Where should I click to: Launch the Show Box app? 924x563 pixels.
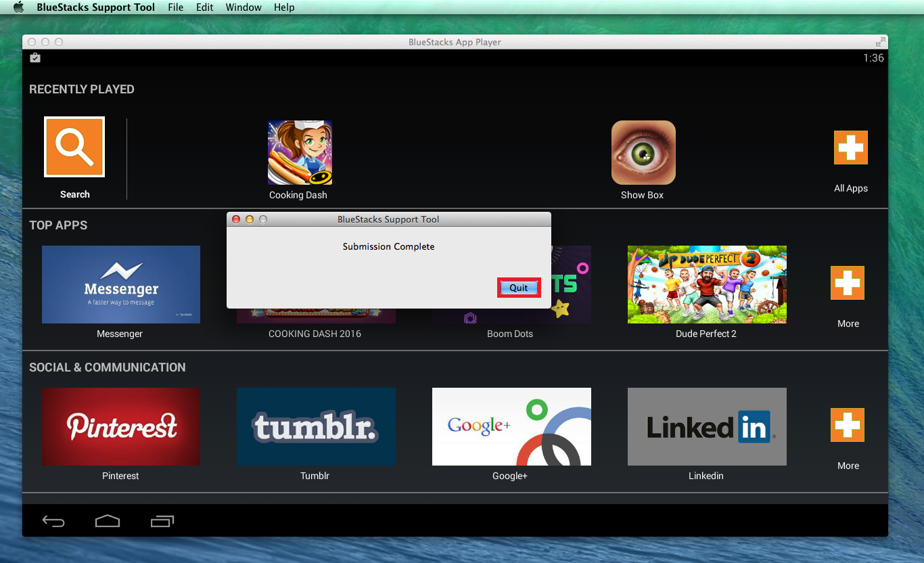click(x=643, y=153)
